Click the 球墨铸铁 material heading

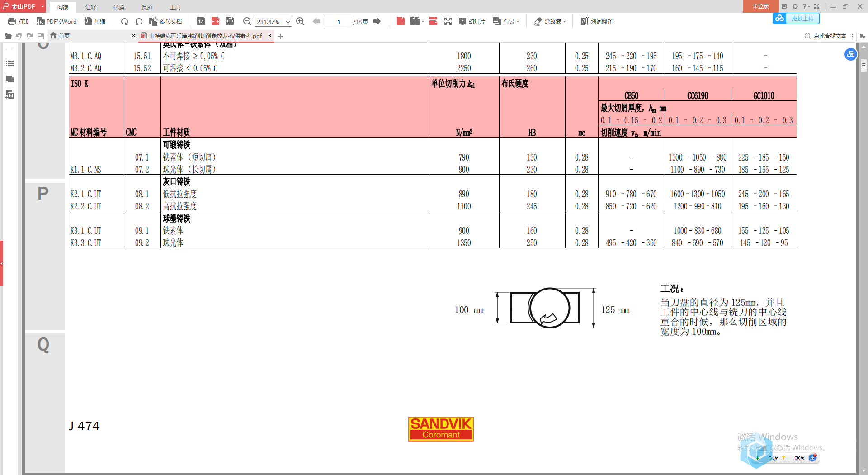(x=177, y=218)
